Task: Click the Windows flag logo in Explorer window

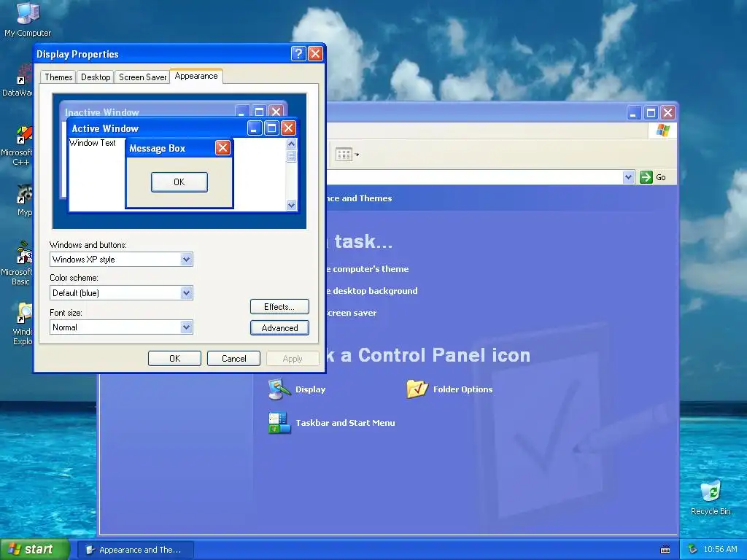Action: (x=662, y=130)
